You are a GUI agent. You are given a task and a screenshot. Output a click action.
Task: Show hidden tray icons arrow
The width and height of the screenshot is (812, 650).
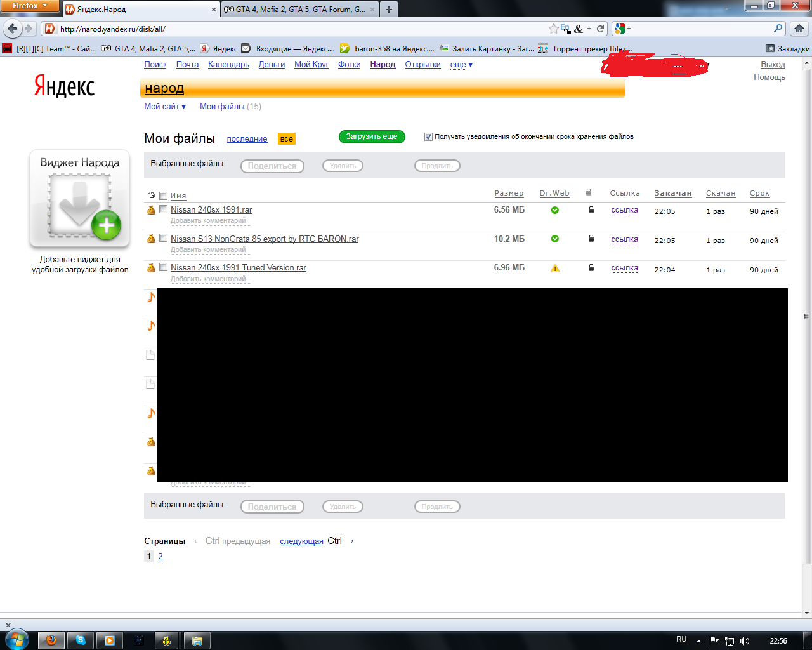tap(698, 641)
